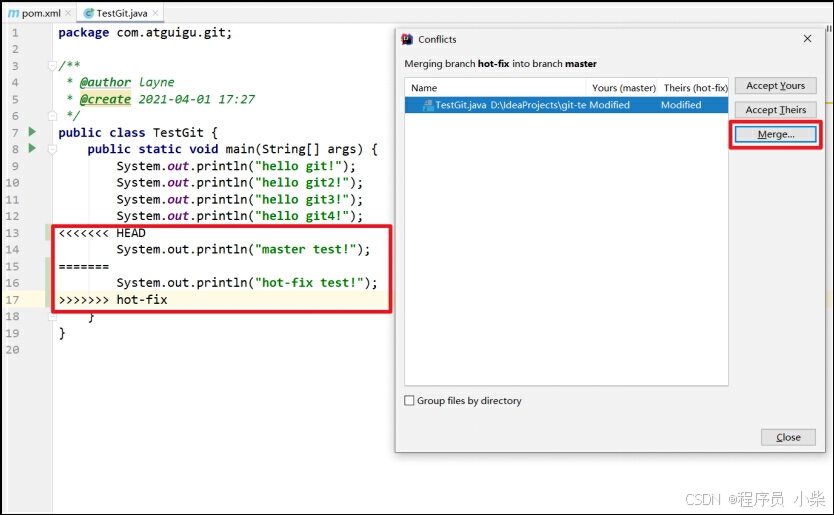The image size is (834, 515).
Task: Click the "hello git2!" println line
Action: click(x=239, y=182)
